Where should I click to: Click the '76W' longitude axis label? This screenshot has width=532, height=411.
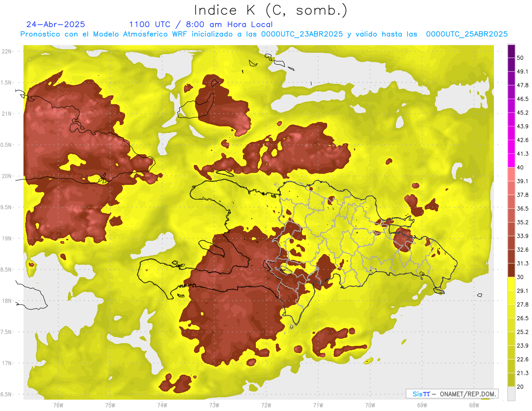pos(58,405)
